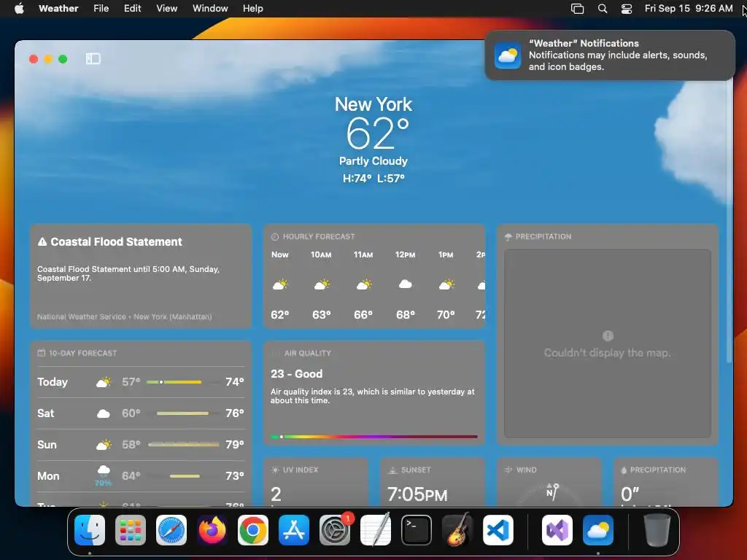
Task: Click the map error exclamation icon
Action: point(608,335)
